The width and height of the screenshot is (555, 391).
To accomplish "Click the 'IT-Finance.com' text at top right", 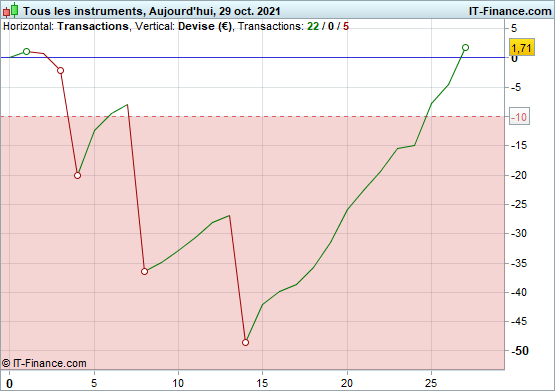I will [x=510, y=11].
